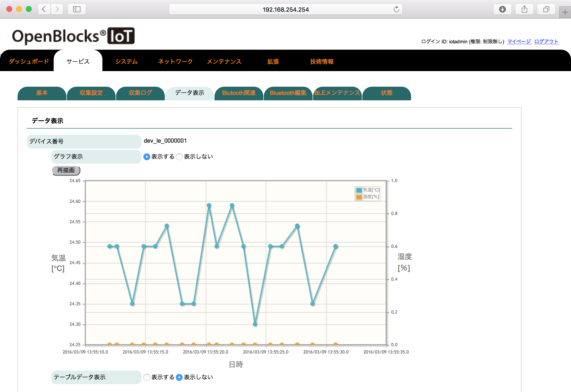This screenshot has width=571, height=392.
Task: Select テーブルデータ表示 表示する radio button
Action: 147,377
